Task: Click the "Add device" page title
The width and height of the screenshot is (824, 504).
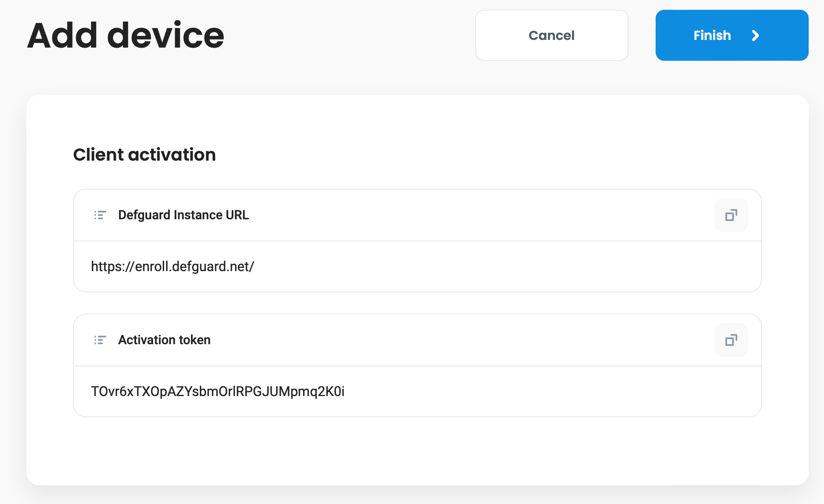Action: [125, 36]
